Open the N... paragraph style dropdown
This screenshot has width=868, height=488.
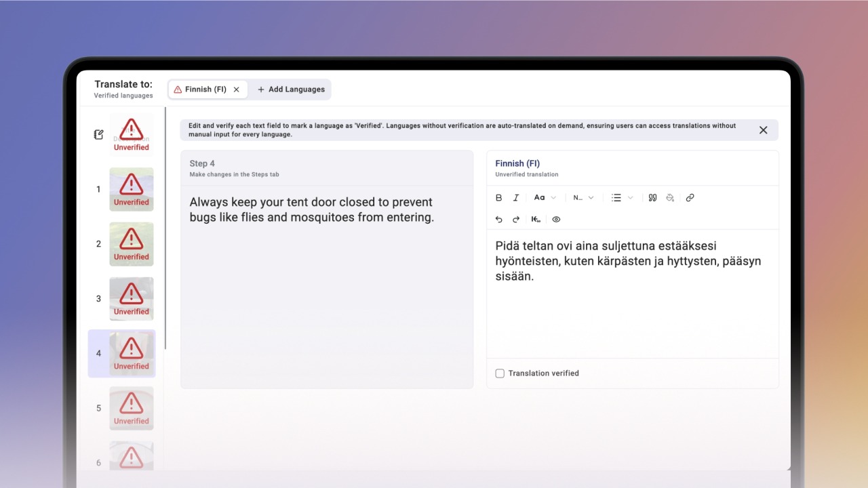click(583, 198)
